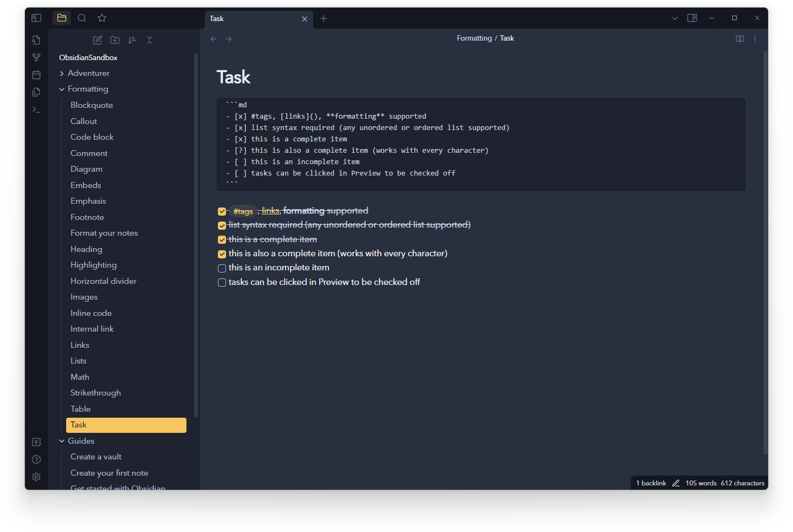Switch to reading view book icon
The height and width of the screenshot is (532, 793).
740,39
